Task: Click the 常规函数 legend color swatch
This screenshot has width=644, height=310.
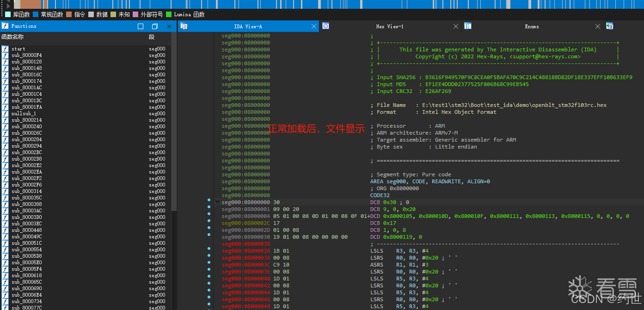Action: tap(36, 14)
